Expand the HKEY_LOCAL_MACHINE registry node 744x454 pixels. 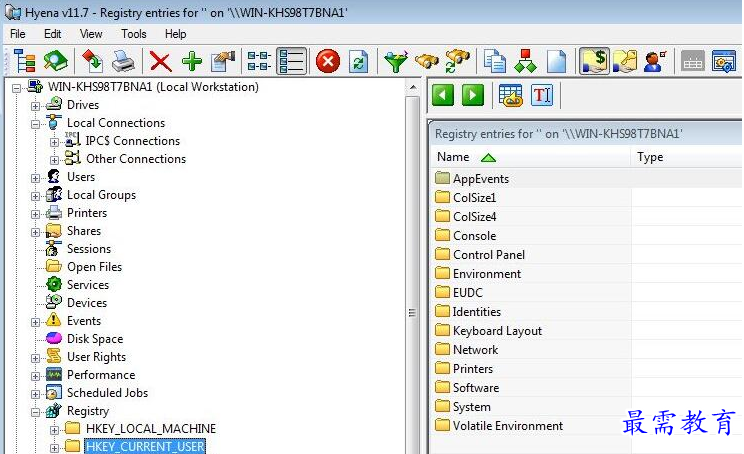click(x=55, y=429)
